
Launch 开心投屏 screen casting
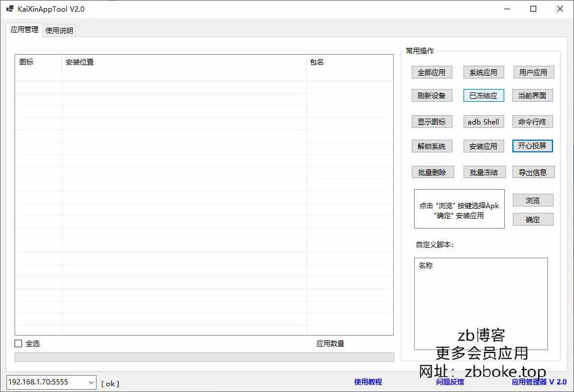(x=532, y=145)
